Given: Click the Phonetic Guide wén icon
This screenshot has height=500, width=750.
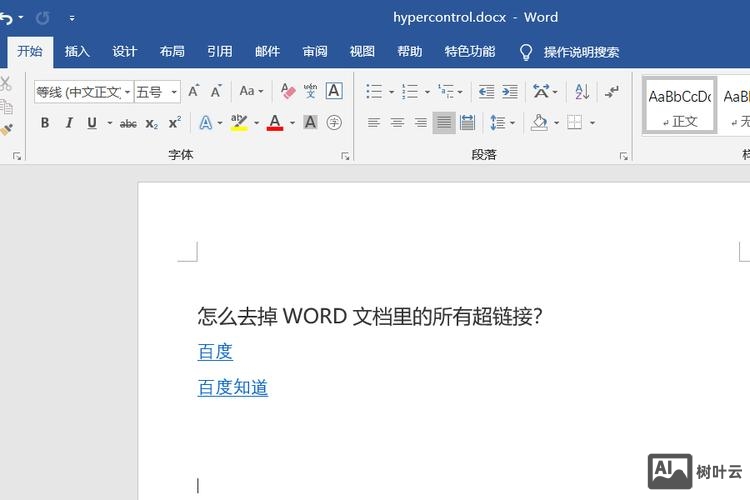Looking at the screenshot, I should tap(310, 91).
